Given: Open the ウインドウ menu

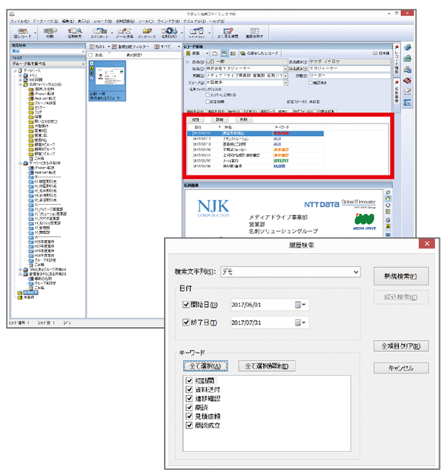Looking at the screenshot, I should point(168,21).
